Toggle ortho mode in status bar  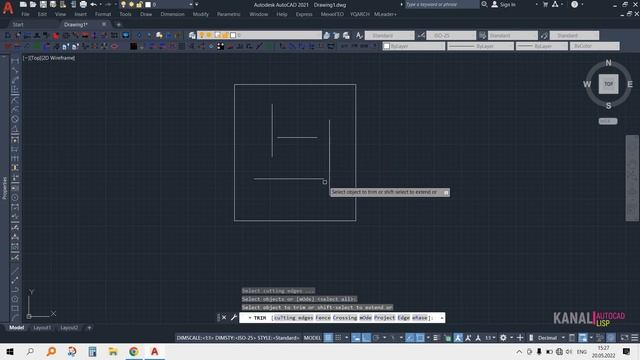[x=367, y=338]
